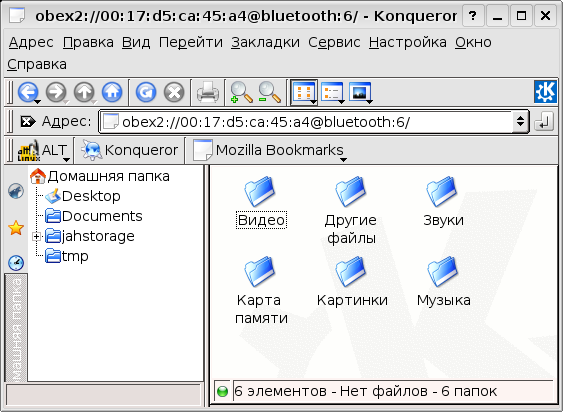Open the Видео folder
This screenshot has width=563, height=412.
pyautogui.click(x=261, y=203)
